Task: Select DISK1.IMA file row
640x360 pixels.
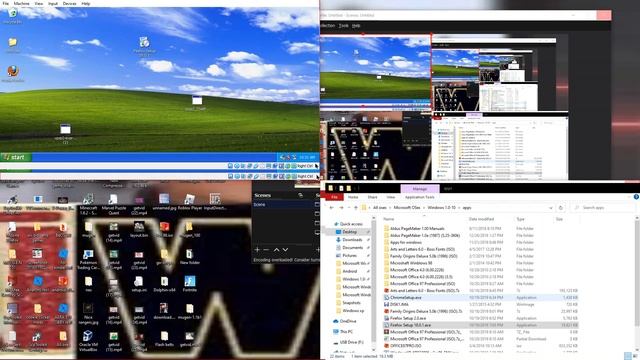Action: [480, 304]
